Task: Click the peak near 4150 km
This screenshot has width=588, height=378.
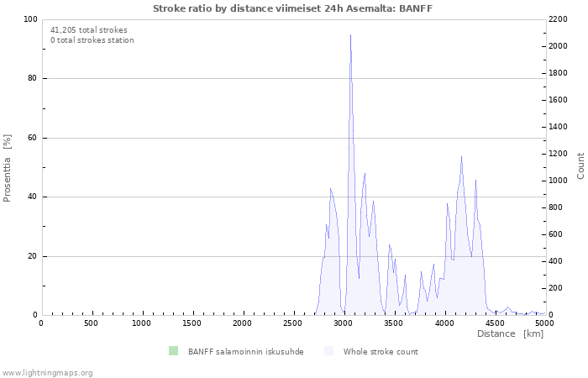Action: [x=461, y=157]
